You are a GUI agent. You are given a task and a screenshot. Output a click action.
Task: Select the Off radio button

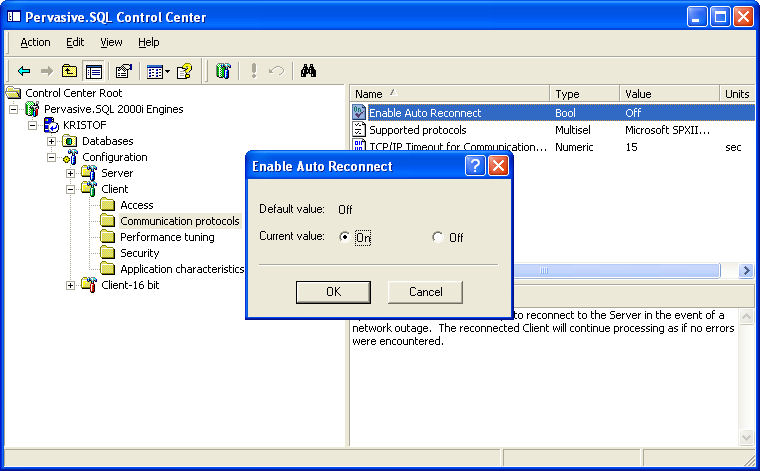438,237
